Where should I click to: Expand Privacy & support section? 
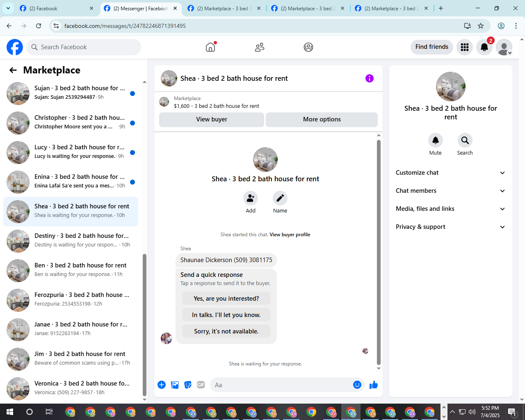[451, 227]
